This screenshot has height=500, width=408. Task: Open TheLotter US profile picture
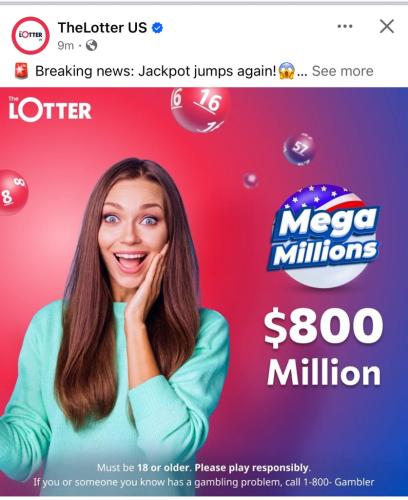(30, 35)
